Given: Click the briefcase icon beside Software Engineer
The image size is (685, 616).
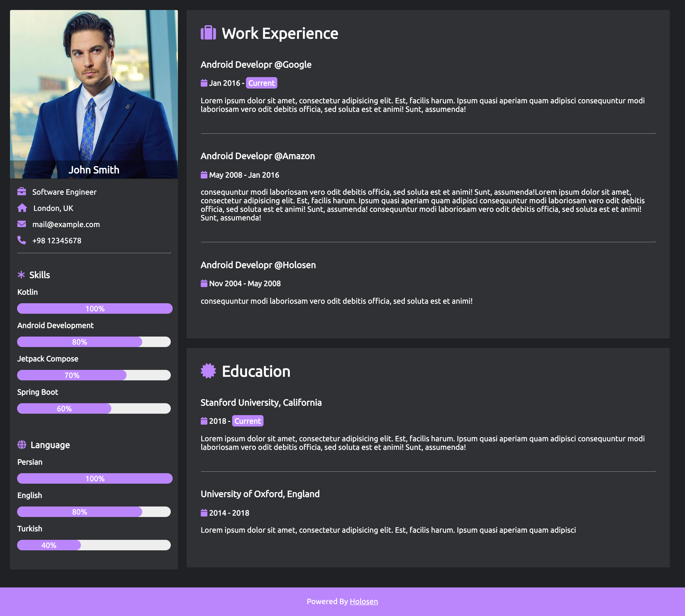Looking at the screenshot, I should [22, 192].
